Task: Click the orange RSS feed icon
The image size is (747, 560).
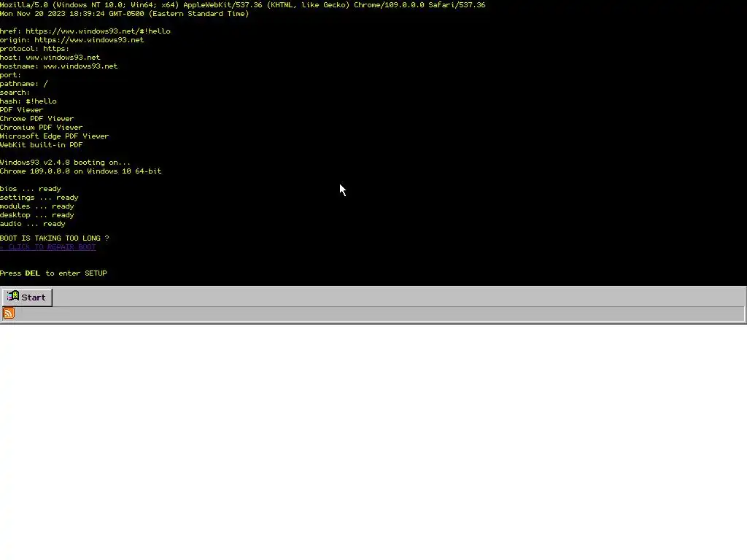Action: tap(9, 314)
